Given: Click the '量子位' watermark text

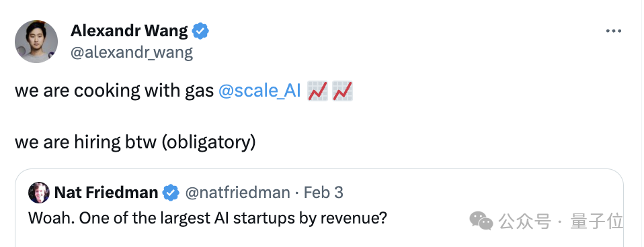Looking at the screenshot, I should (x=597, y=221).
